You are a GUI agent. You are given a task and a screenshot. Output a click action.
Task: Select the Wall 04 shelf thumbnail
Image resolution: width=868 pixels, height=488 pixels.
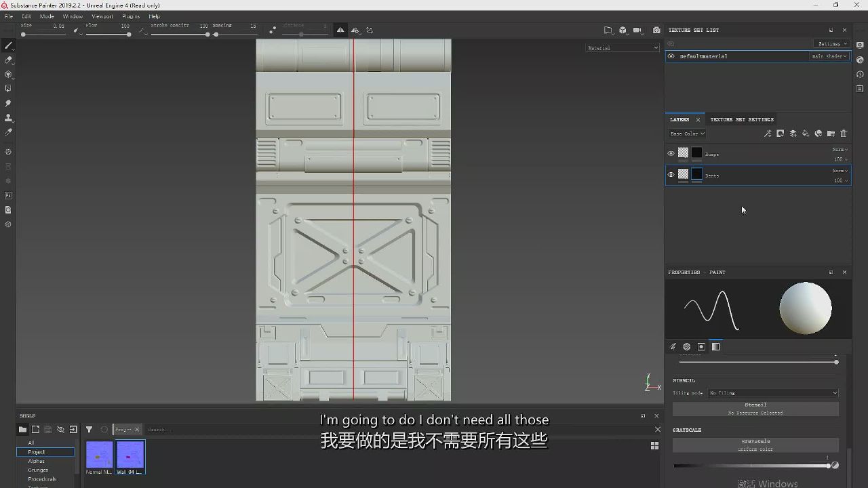point(130,457)
